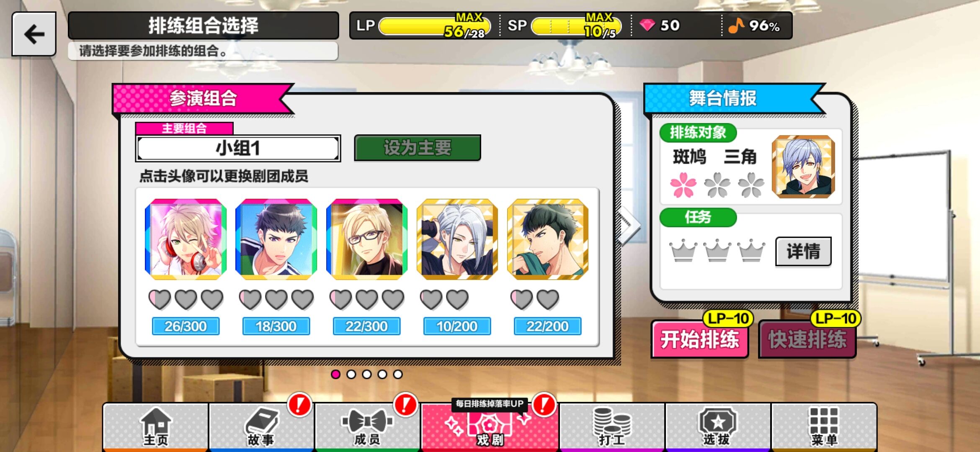The width and height of the screenshot is (980, 452).
Task: Select the third page indicator dot
Action: pyautogui.click(x=366, y=374)
